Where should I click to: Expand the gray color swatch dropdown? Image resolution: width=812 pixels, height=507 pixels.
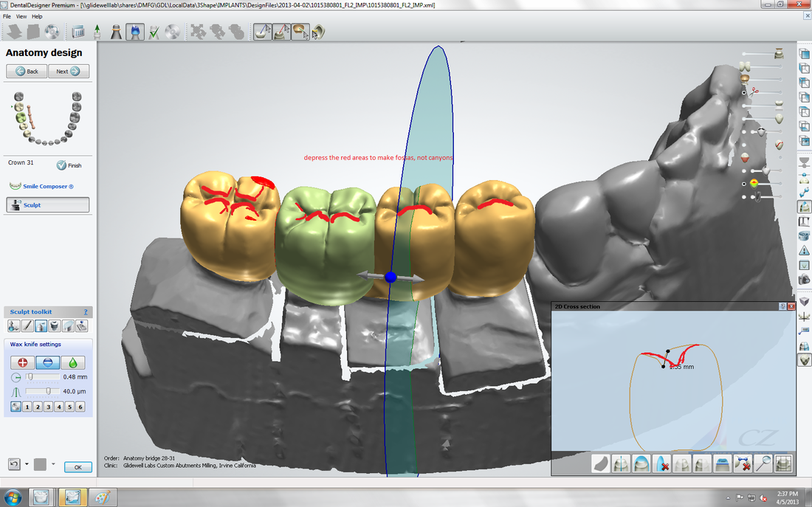tap(53, 464)
